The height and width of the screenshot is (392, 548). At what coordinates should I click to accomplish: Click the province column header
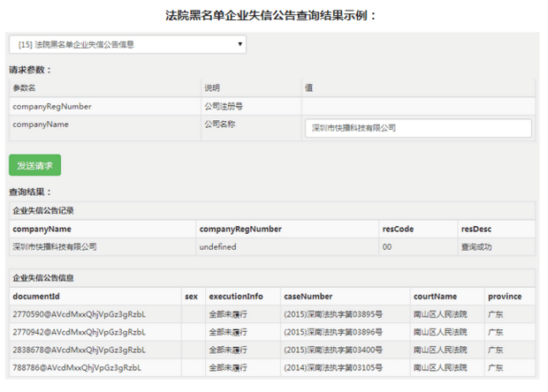(505, 296)
